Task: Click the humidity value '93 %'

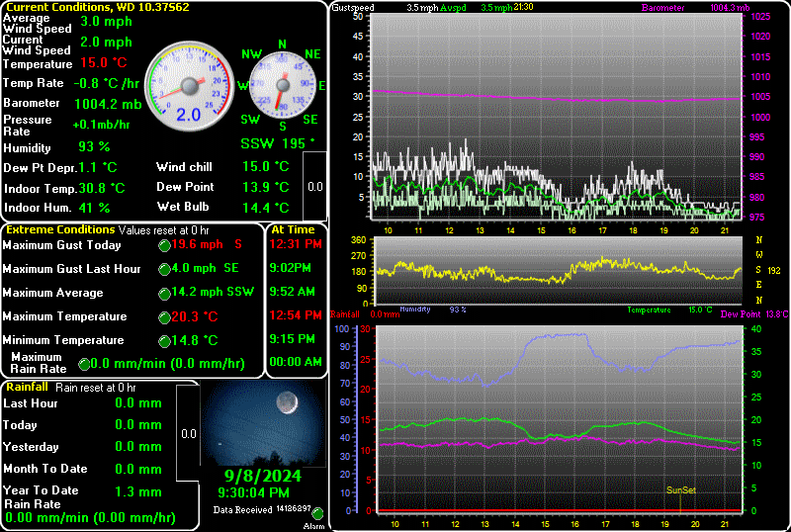Action: click(x=94, y=147)
